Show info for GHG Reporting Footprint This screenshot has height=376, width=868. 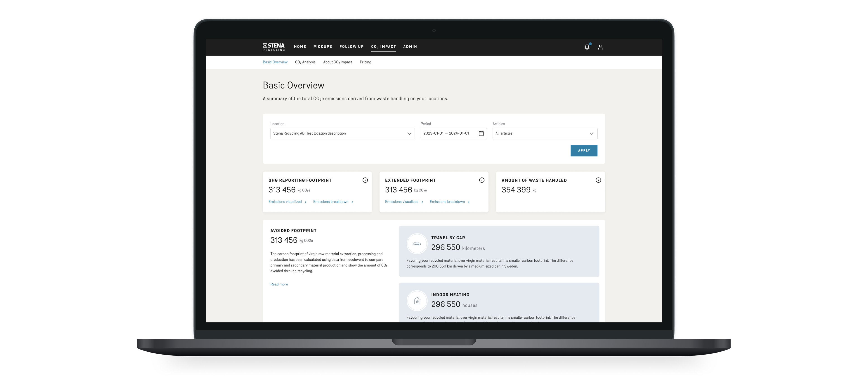tap(365, 180)
